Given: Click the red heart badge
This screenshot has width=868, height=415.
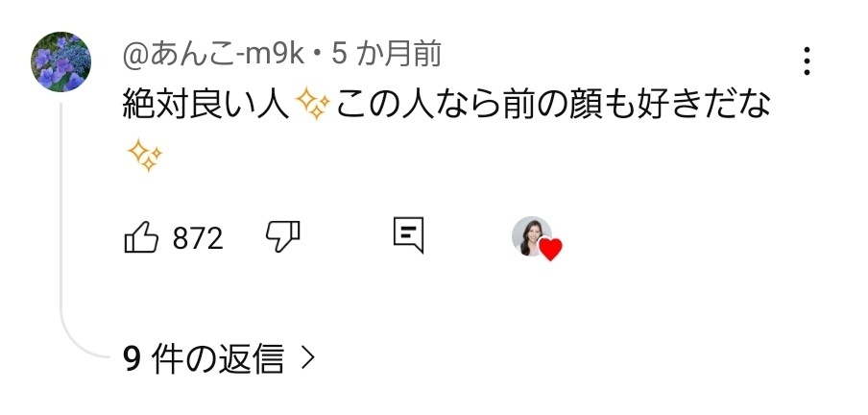Looking at the screenshot, I should coord(550,250).
